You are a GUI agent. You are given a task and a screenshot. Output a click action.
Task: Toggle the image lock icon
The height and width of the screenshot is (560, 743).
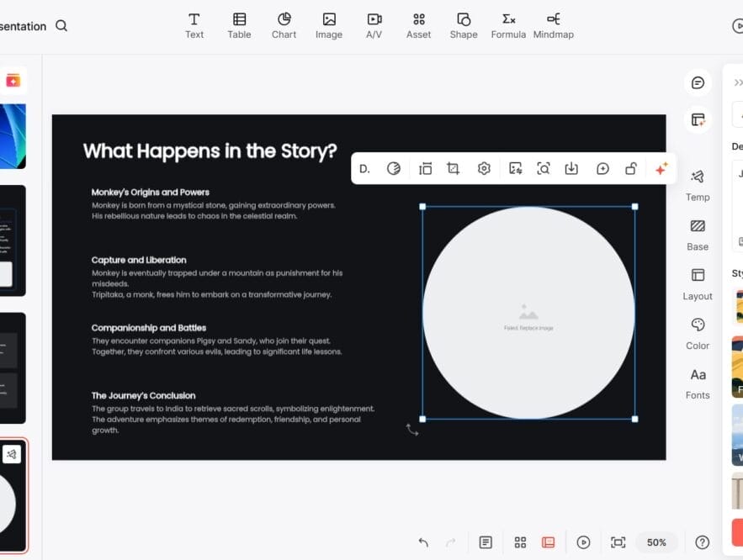pyautogui.click(x=630, y=168)
